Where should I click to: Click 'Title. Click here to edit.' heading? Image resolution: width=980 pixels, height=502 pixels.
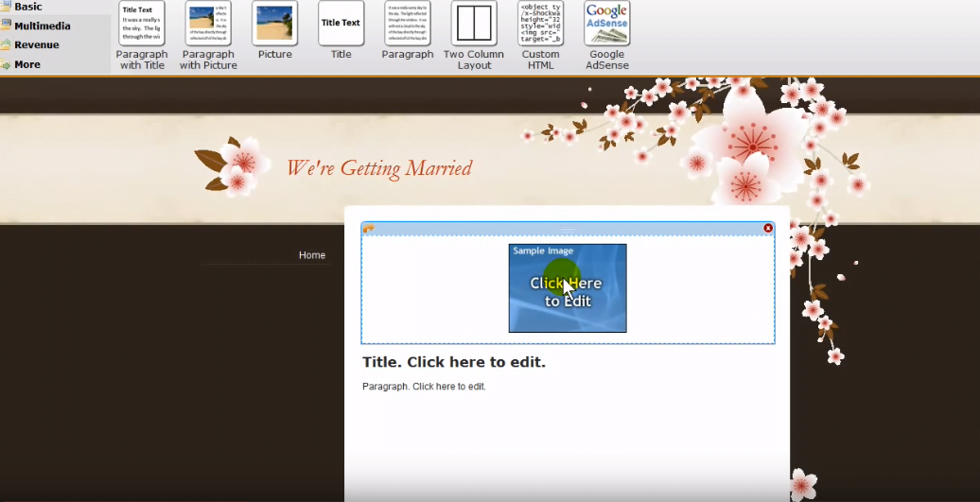click(x=453, y=362)
